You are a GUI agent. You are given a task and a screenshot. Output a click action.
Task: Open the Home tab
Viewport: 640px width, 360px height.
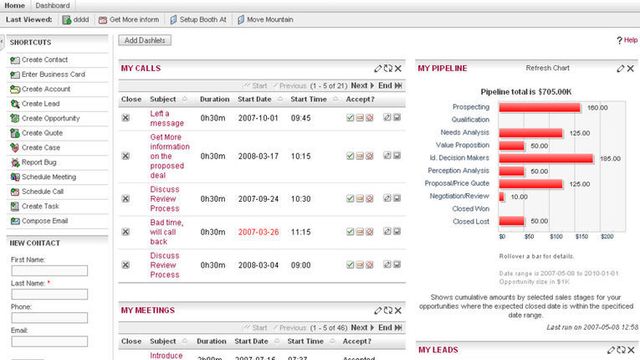14,5
